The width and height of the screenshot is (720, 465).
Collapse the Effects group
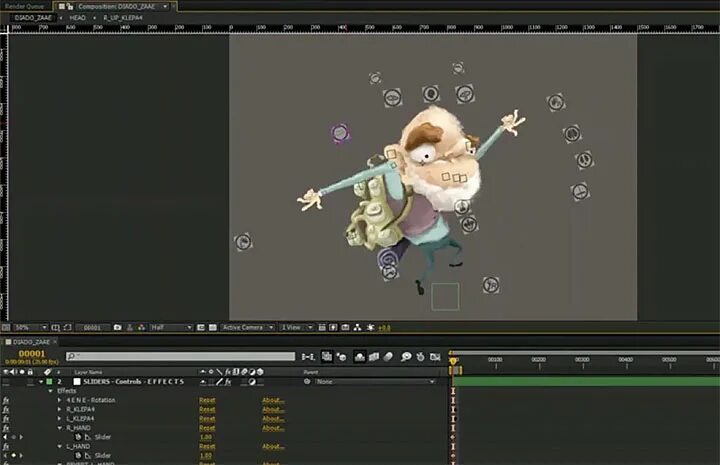[51, 391]
